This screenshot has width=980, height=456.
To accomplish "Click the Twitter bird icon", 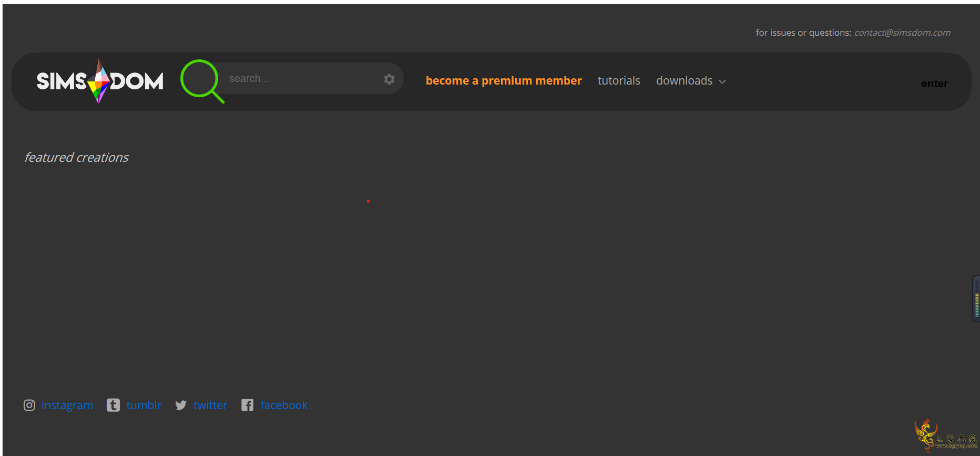I will (181, 405).
